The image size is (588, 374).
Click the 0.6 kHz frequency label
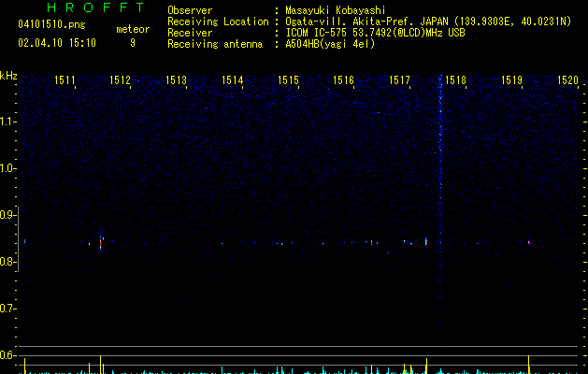[7, 355]
